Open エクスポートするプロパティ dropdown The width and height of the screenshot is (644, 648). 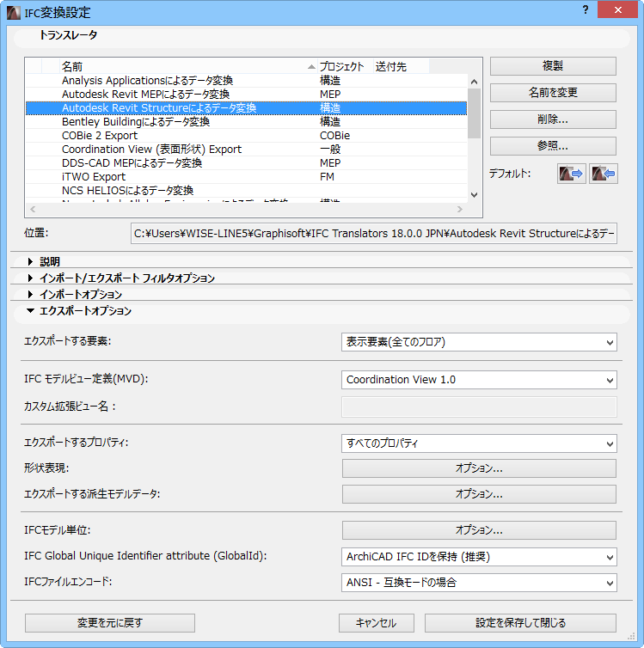click(479, 443)
